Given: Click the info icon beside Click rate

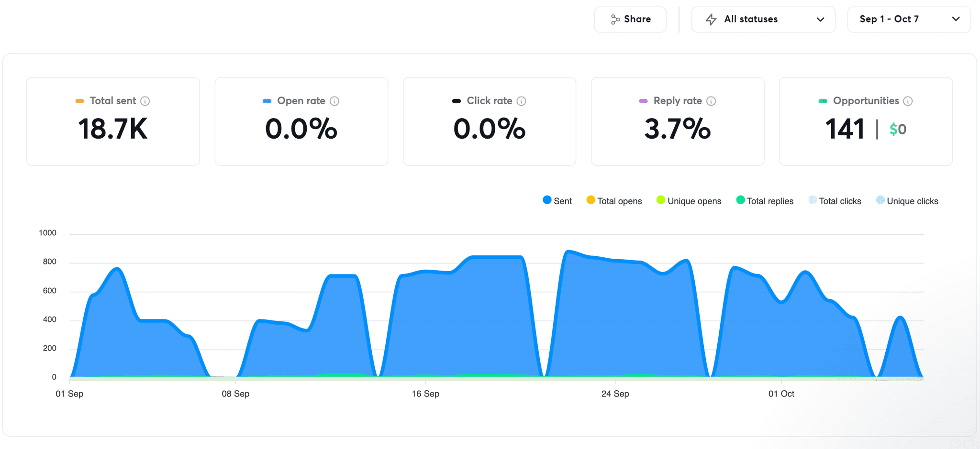Looking at the screenshot, I should (x=522, y=101).
